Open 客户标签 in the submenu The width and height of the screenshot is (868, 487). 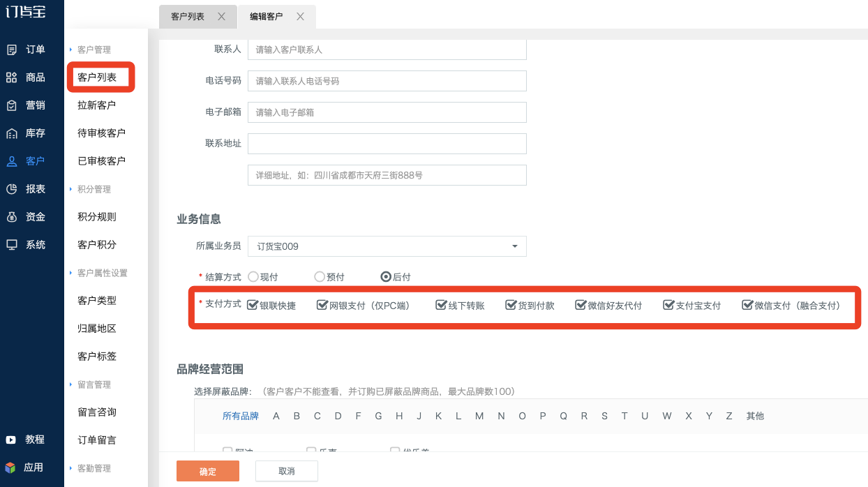(x=97, y=357)
